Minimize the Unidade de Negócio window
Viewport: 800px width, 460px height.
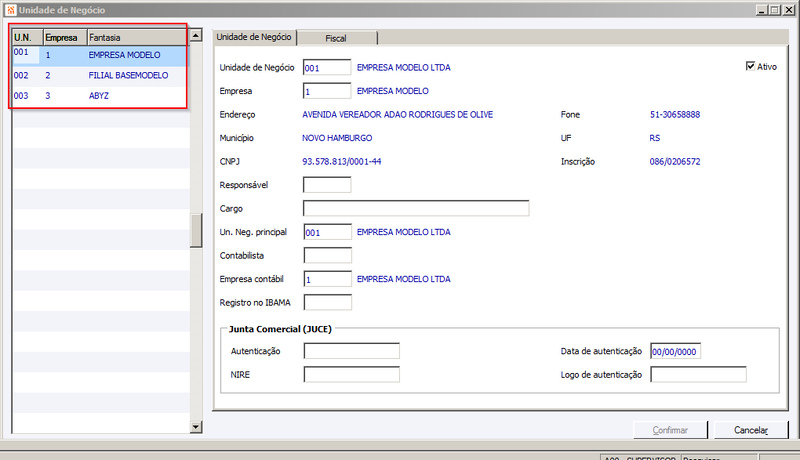click(x=762, y=10)
